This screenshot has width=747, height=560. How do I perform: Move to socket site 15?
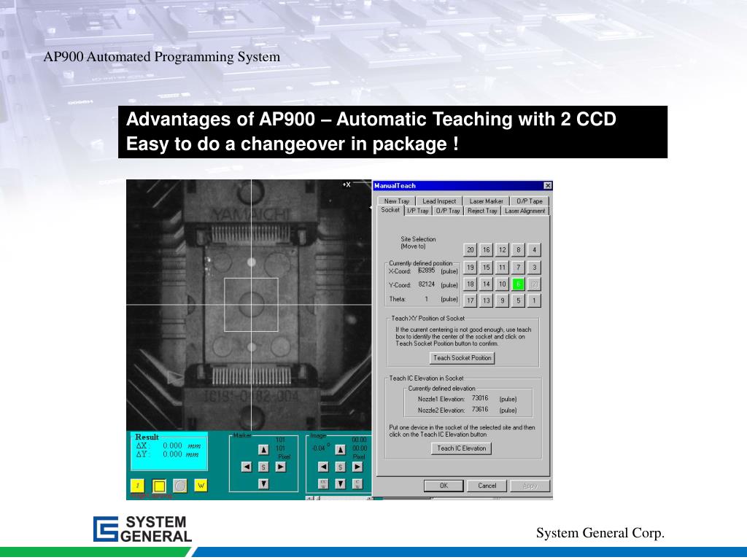coord(486,268)
